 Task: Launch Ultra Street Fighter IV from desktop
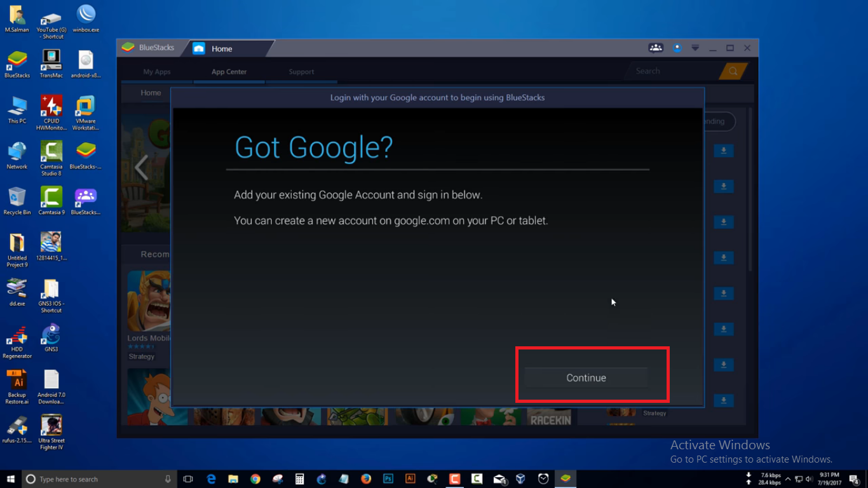coord(51,432)
